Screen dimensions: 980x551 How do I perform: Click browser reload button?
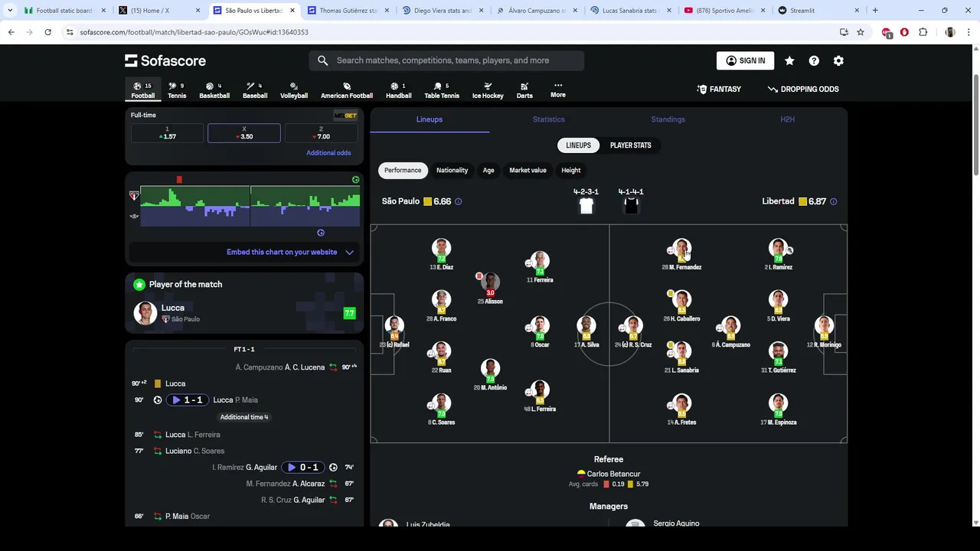coord(47,32)
